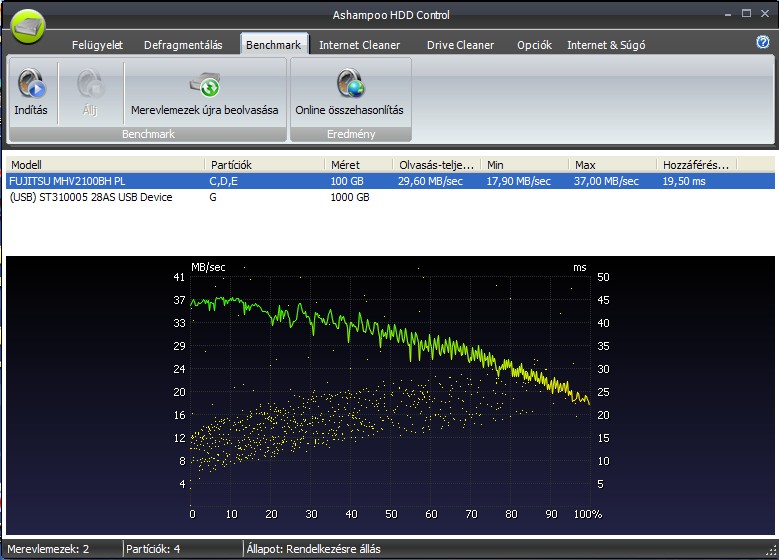The width and height of the screenshot is (779, 560).
Task: Click the window resize grip in status bar
Action: (772, 551)
